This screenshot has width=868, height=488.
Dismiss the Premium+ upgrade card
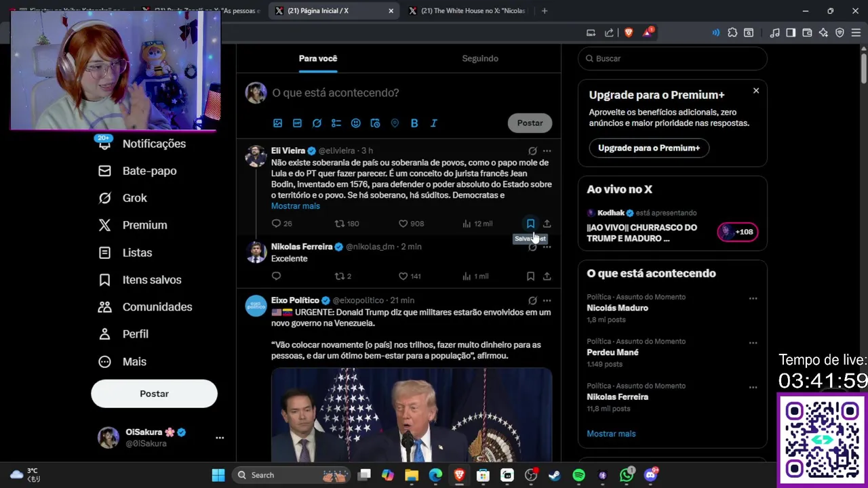click(x=756, y=91)
